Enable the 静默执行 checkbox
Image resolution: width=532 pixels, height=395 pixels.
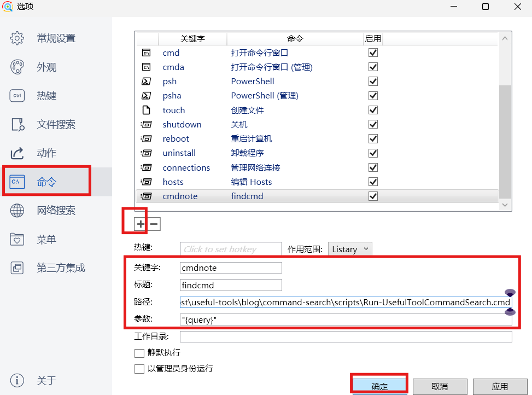pyautogui.click(x=139, y=353)
